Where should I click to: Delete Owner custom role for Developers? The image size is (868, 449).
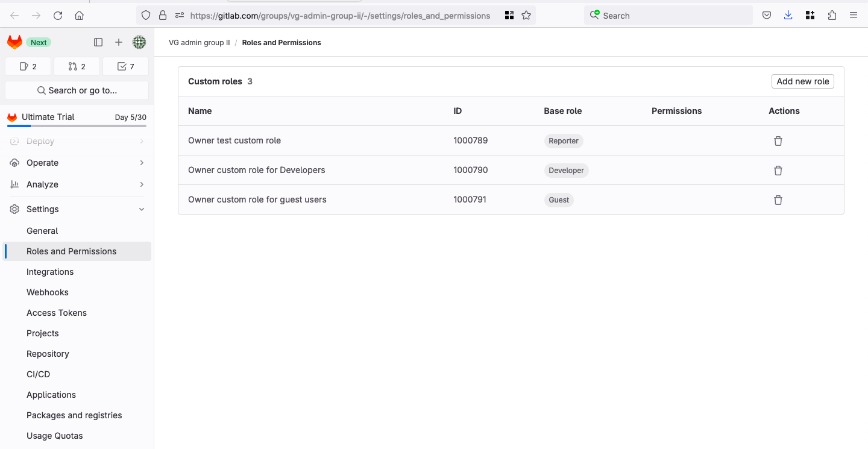pyautogui.click(x=778, y=171)
